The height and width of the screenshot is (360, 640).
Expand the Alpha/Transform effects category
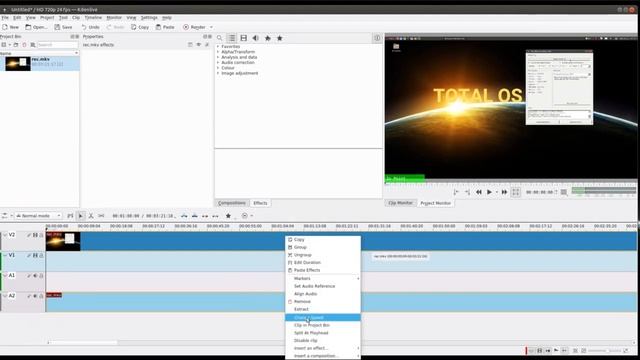(218, 52)
